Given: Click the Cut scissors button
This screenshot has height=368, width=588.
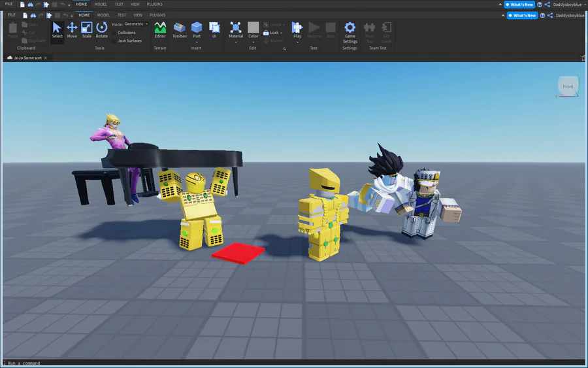Looking at the screenshot, I should click(x=29, y=33).
